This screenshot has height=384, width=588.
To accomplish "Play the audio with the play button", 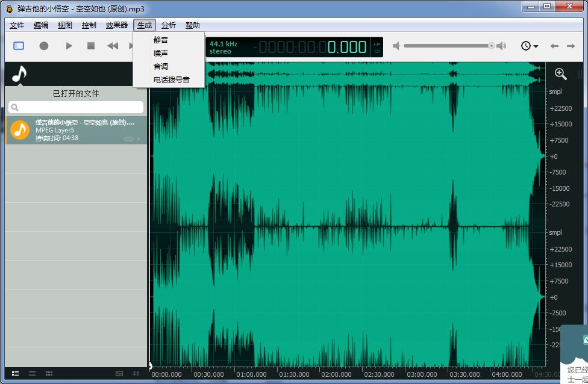I will pyautogui.click(x=69, y=46).
